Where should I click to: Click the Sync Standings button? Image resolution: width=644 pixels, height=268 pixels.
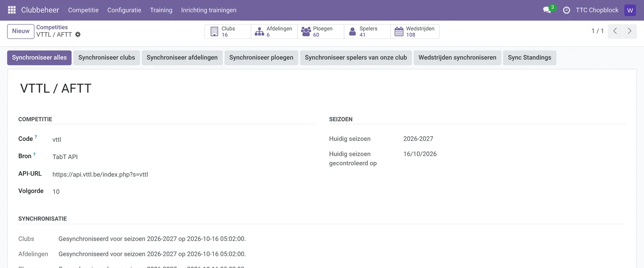529,57
